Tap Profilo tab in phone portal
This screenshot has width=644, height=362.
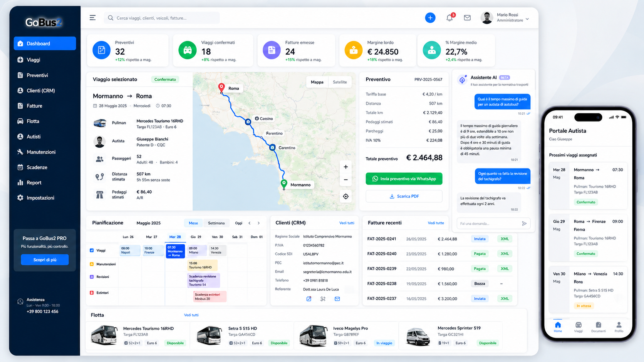coord(619,327)
